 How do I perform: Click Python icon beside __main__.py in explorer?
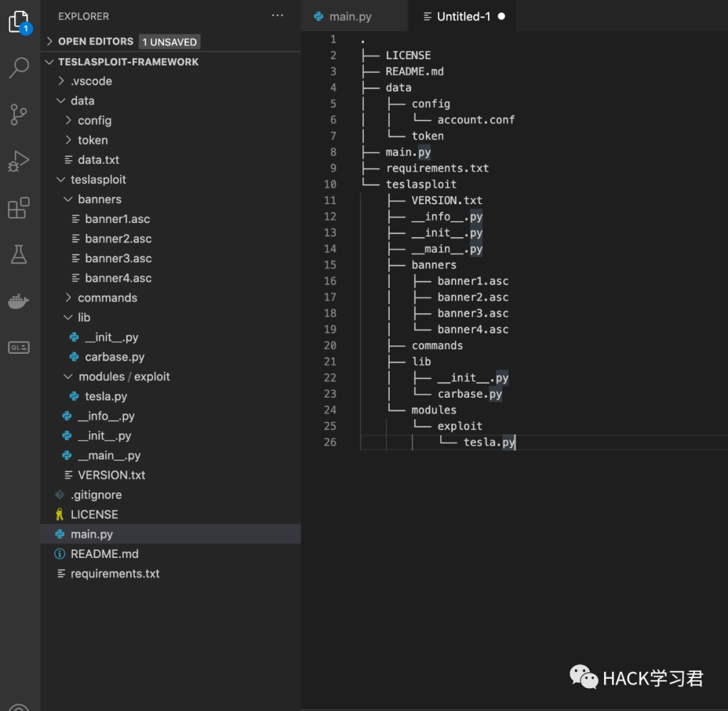click(x=67, y=456)
